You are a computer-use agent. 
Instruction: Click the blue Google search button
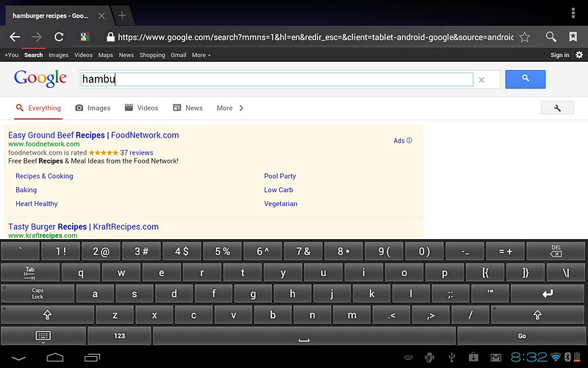click(526, 79)
